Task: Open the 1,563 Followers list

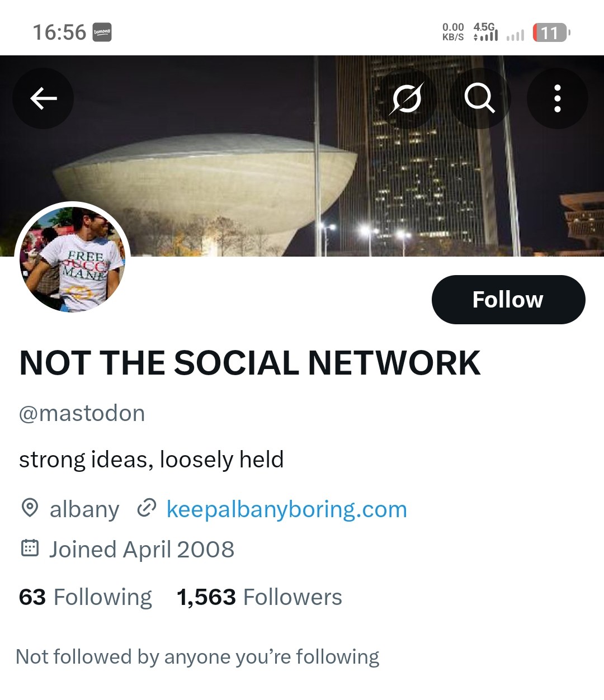Action: 259,597
